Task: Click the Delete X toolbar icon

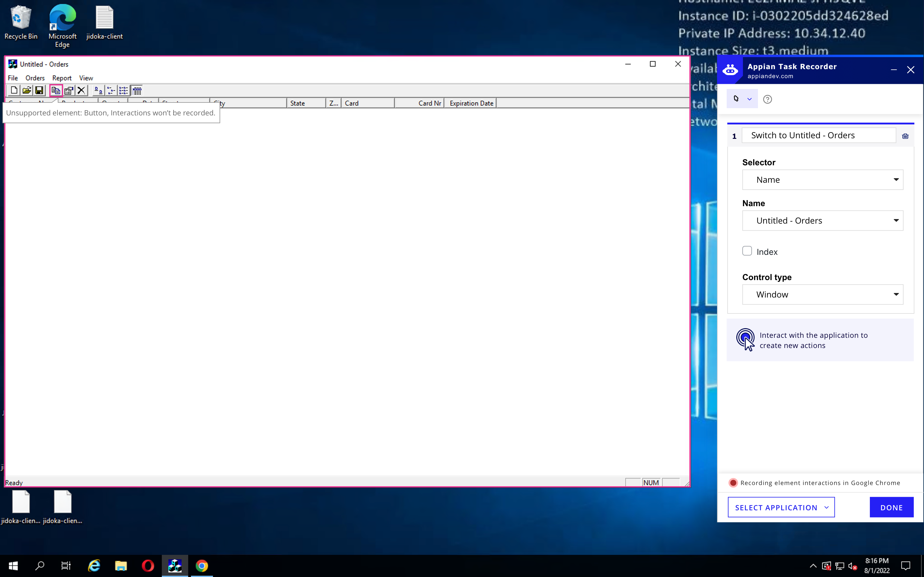Action: point(81,90)
